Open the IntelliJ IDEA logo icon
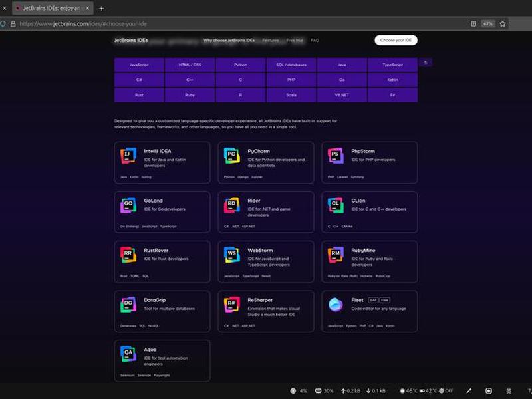The image size is (532, 399). (128, 156)
